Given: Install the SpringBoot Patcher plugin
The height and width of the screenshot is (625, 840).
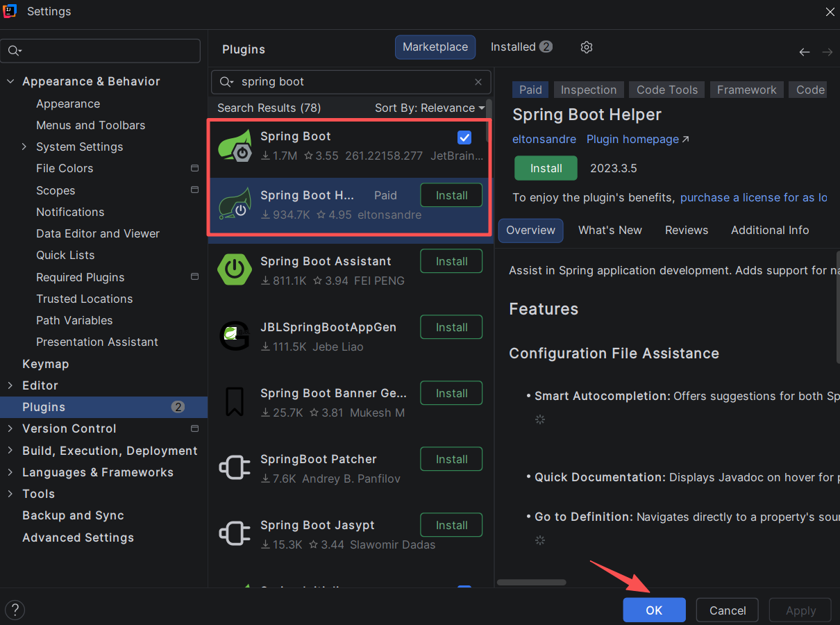Looking at the screenshot, I should (451, 460).
